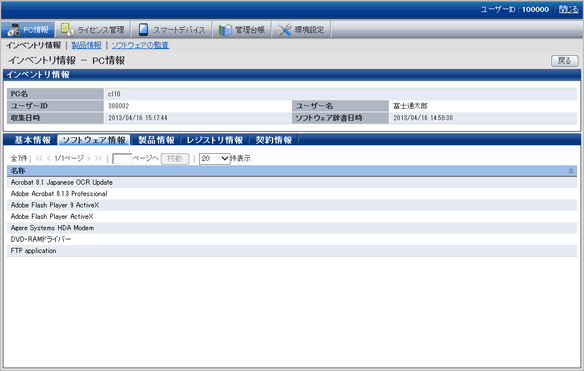Screen dimensions: 584x371
Task: Select row Adobe Acrobat 8.1.3 Professional
Action: 292,194
